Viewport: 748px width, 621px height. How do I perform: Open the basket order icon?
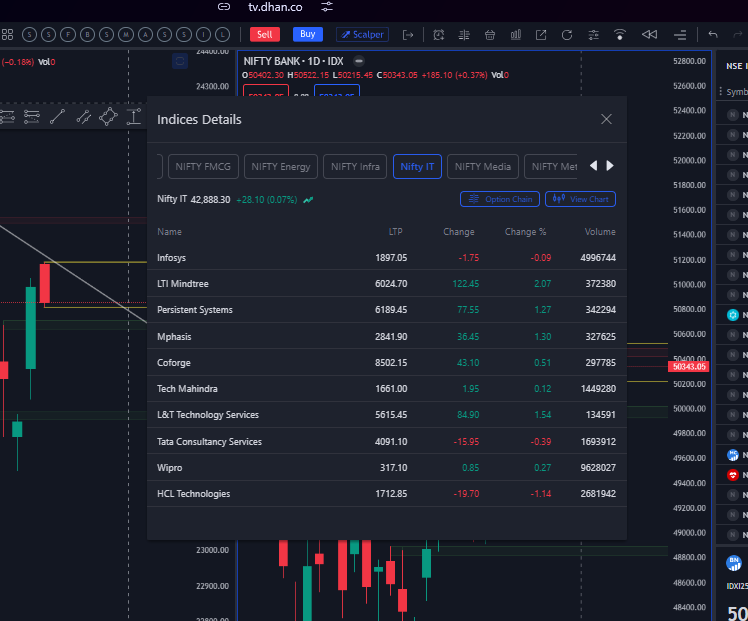click(490, 35)
